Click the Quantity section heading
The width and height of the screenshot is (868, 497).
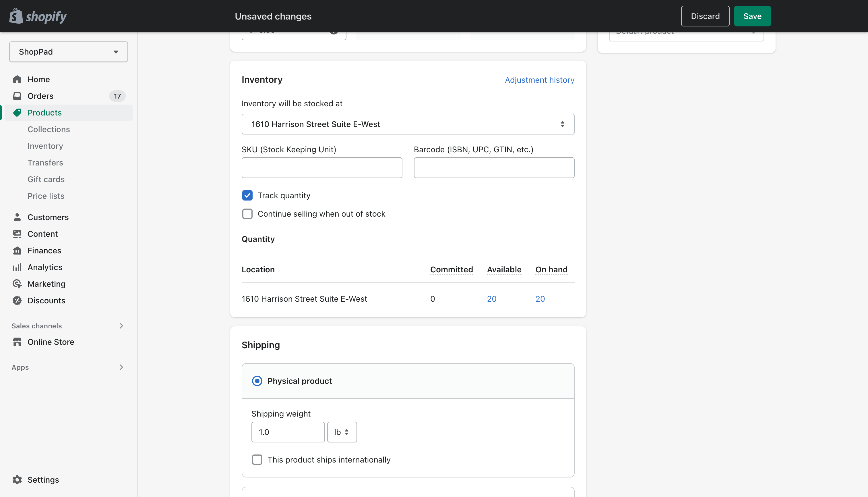(x=258, y=239)
